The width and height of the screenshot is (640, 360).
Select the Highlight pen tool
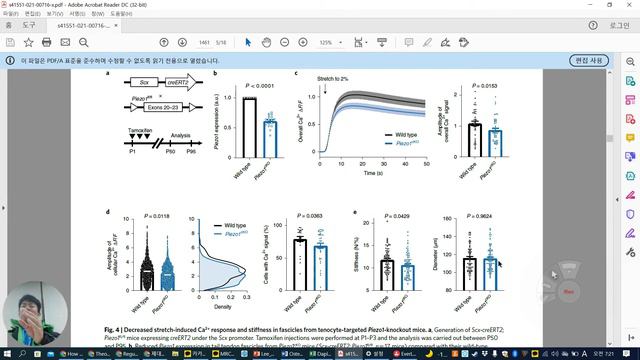[427, 42]
